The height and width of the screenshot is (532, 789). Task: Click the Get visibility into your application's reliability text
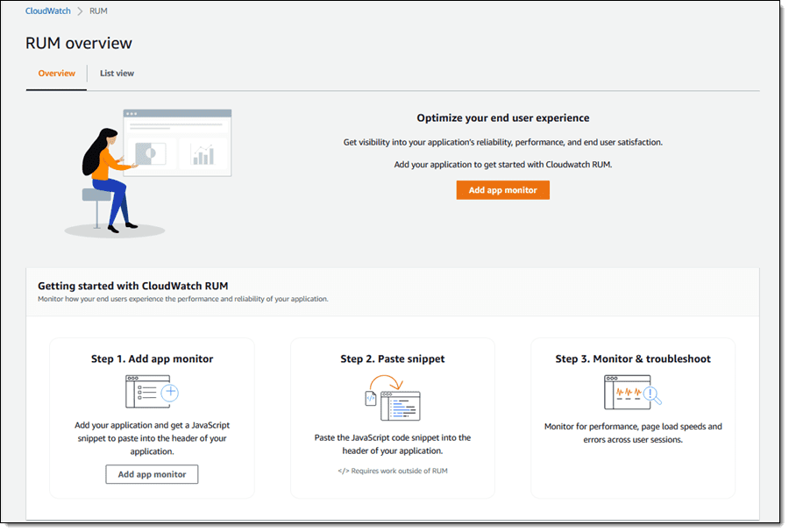coord(503,142)
